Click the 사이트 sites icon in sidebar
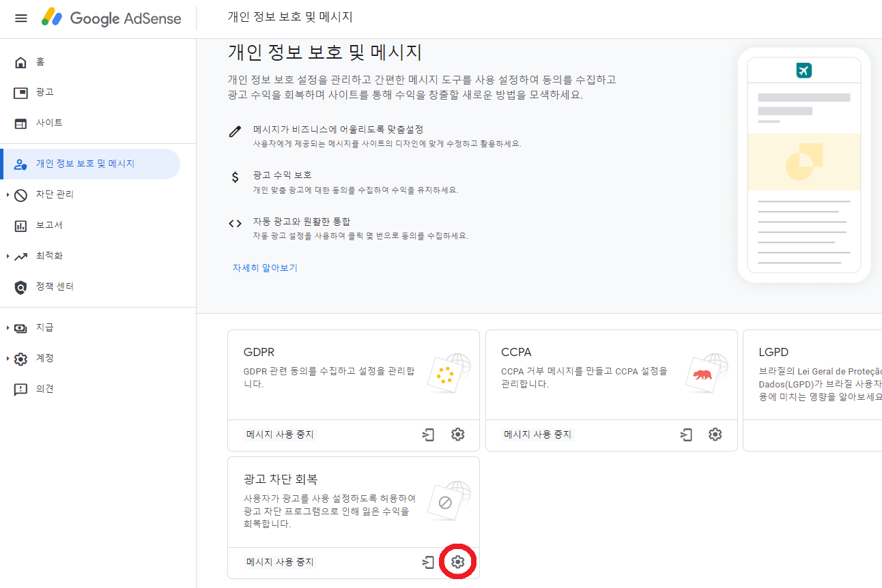Screen dimensions: 882x588 (x=21, y=123)
